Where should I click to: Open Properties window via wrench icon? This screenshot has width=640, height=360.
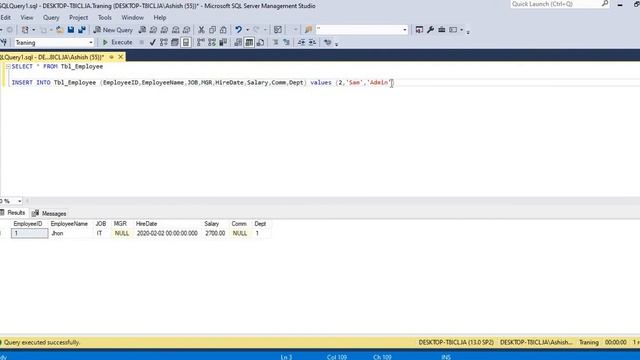[430, 30]
